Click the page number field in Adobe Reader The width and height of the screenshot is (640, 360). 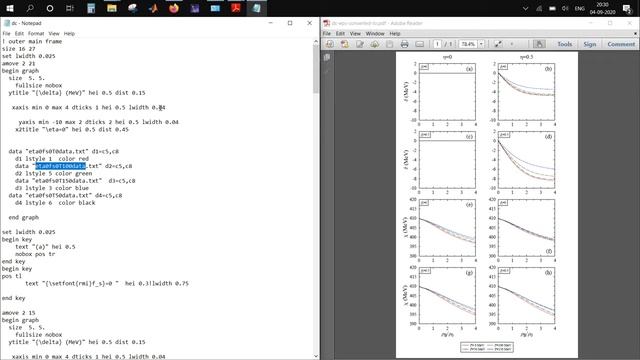(437, 44)
